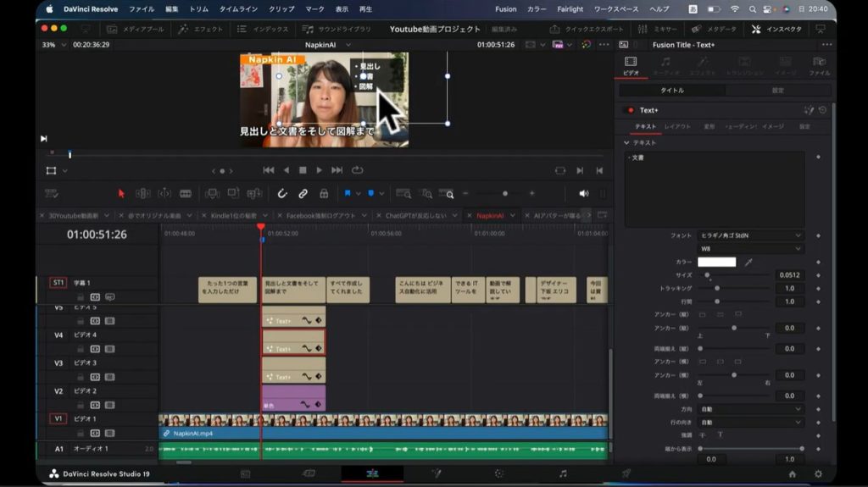This screenshot has height=487, width=868.
Task: Click the white カラー swatch
Action: click(716, 263)
